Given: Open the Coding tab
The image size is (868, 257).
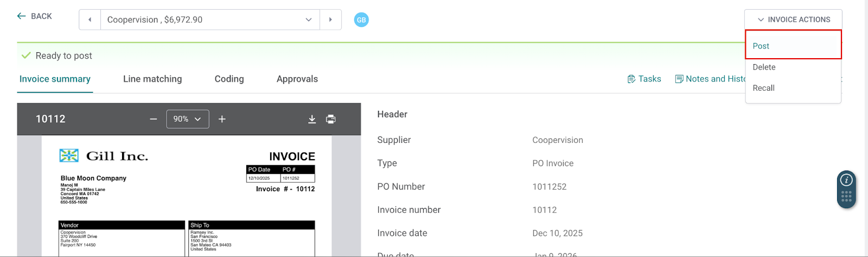Looking at the screenshot, I should click(x=229, y=79).
